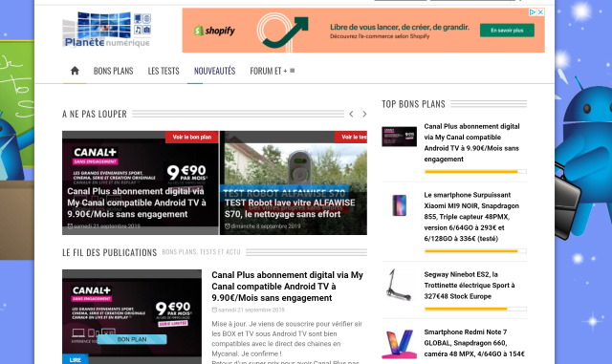The height and width of the screenshot is (364, 612).
Task: Click the Voir le test badge
Action: pos(351,137)
